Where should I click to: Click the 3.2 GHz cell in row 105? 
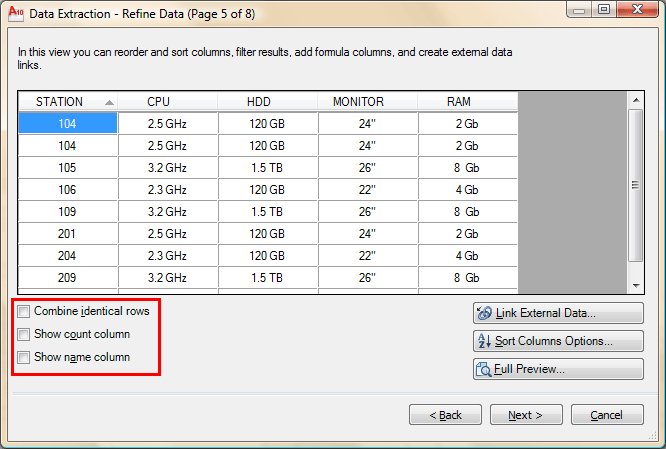168,168
